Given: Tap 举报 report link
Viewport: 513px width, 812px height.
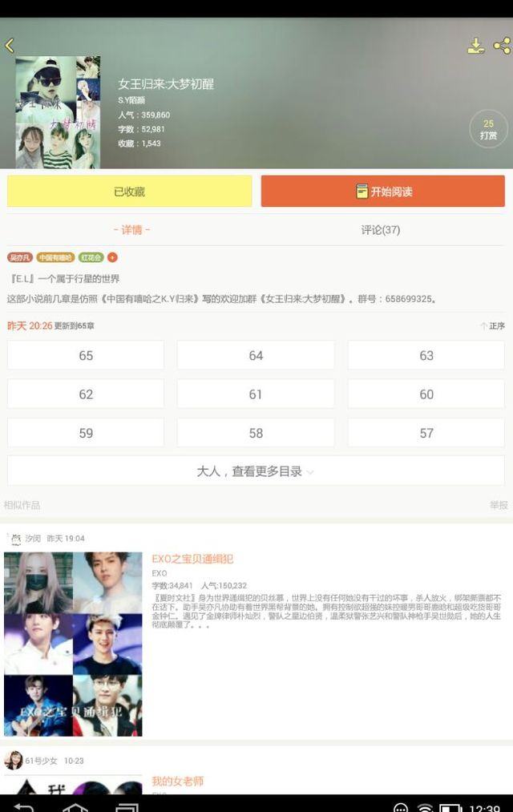Looking at the screenshot, I should pyautogui.click(x=499, y=505).
